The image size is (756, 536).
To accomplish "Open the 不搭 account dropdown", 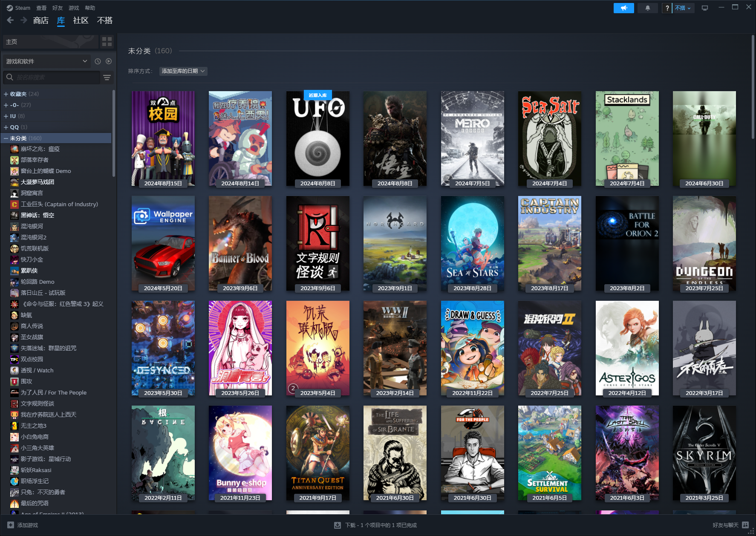I will pos(683,8).
